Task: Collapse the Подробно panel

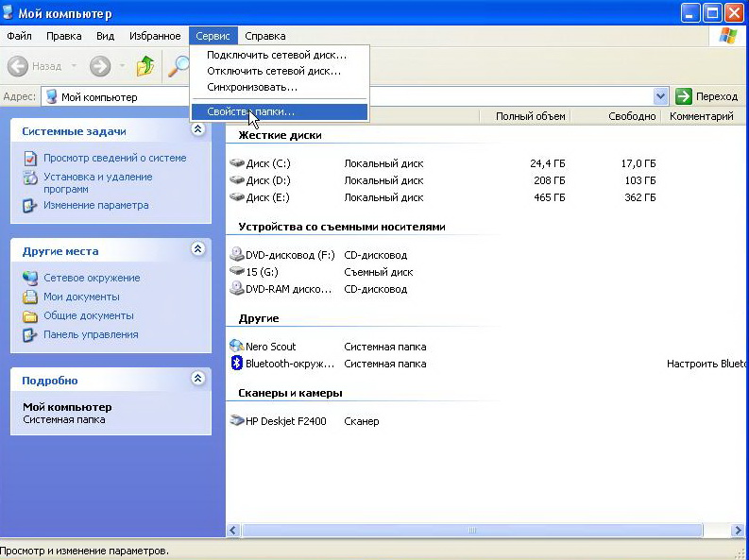Action: (198, 378)
